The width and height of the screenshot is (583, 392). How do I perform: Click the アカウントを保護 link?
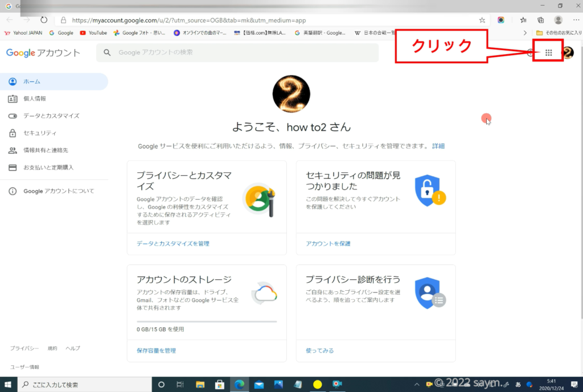point(328,244)
